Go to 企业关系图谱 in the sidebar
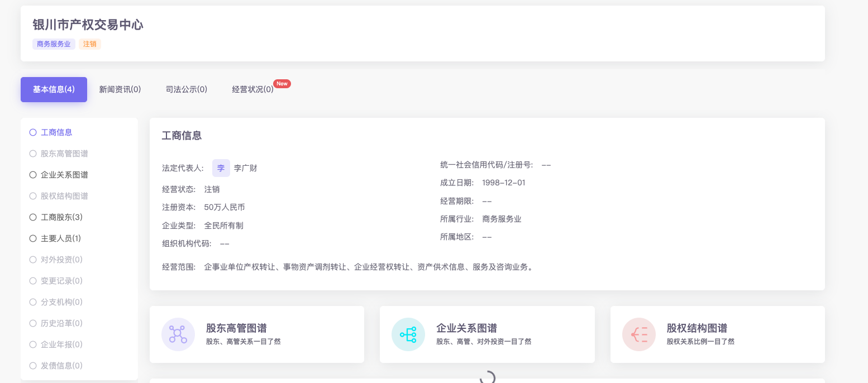The image size is (868, 383). coord(64,175)
